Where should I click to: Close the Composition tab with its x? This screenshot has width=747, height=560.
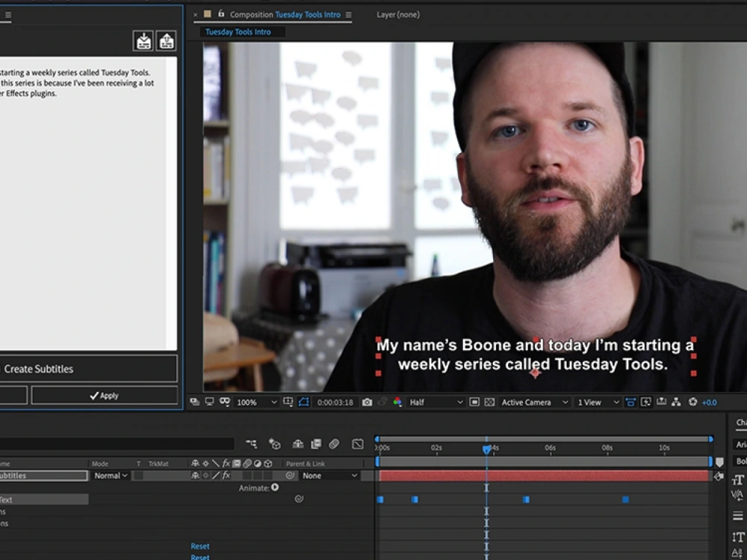[195, 15]
